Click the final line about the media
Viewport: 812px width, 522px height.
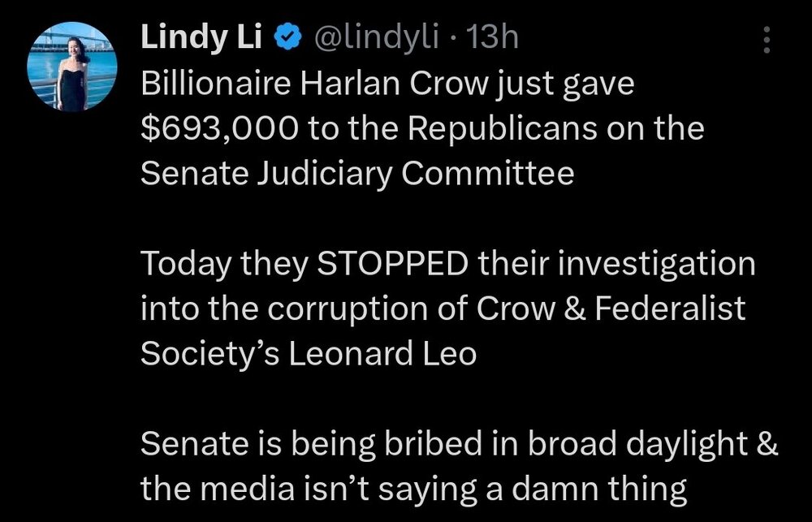413,489
